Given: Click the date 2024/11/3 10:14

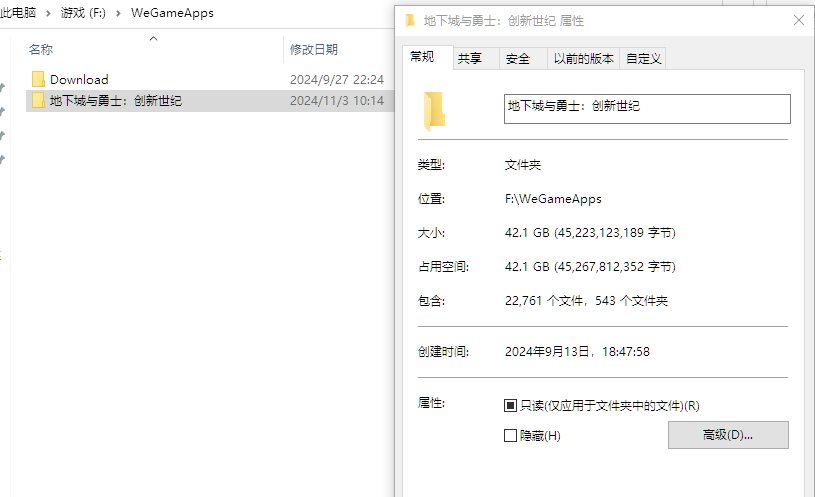Looking at the screenshot, I should click(337, 101).
